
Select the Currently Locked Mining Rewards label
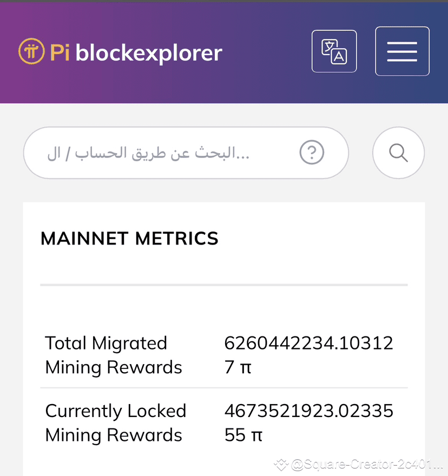coord(116,423)
